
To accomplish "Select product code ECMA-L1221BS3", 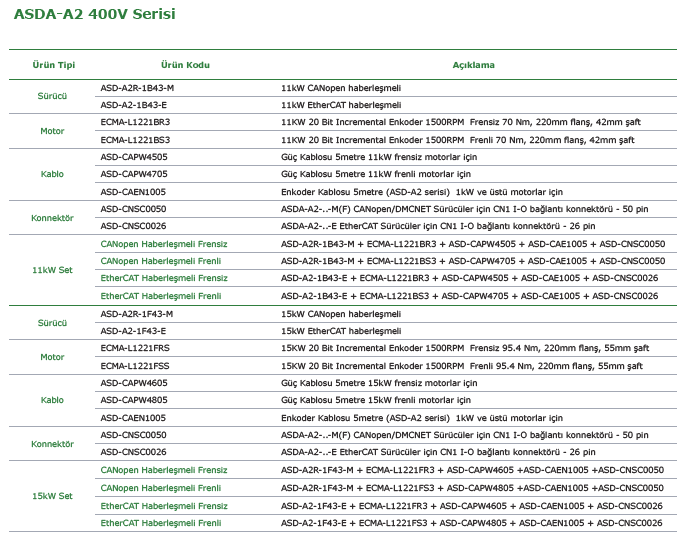I will [135, 140].
